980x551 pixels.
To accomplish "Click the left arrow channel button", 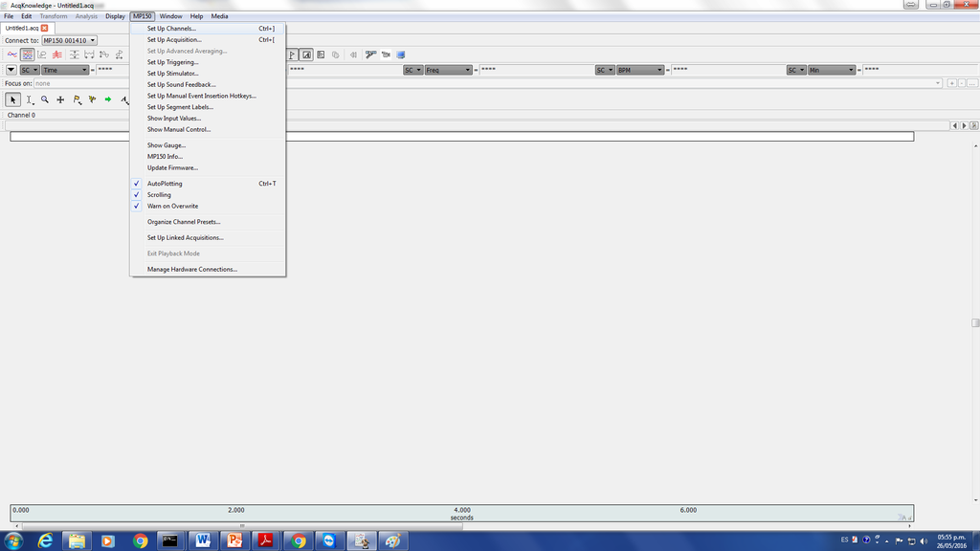I will 954,125.
